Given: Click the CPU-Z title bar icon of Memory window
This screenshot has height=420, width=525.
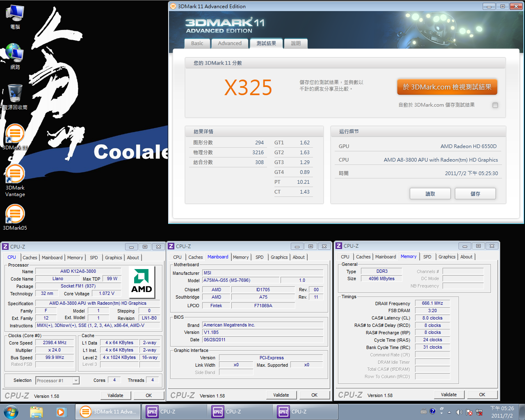Looking at the screenshot, I should [339, 246].
